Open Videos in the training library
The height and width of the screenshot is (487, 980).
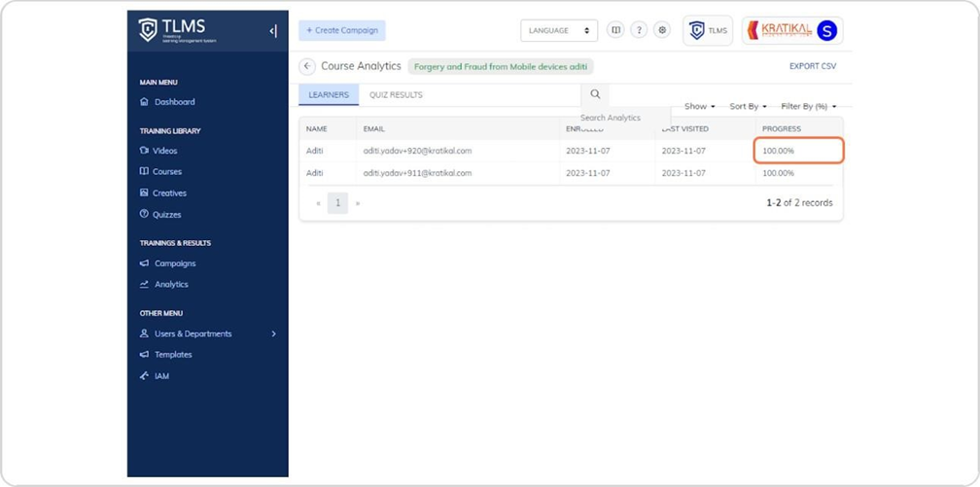[158, 151]
